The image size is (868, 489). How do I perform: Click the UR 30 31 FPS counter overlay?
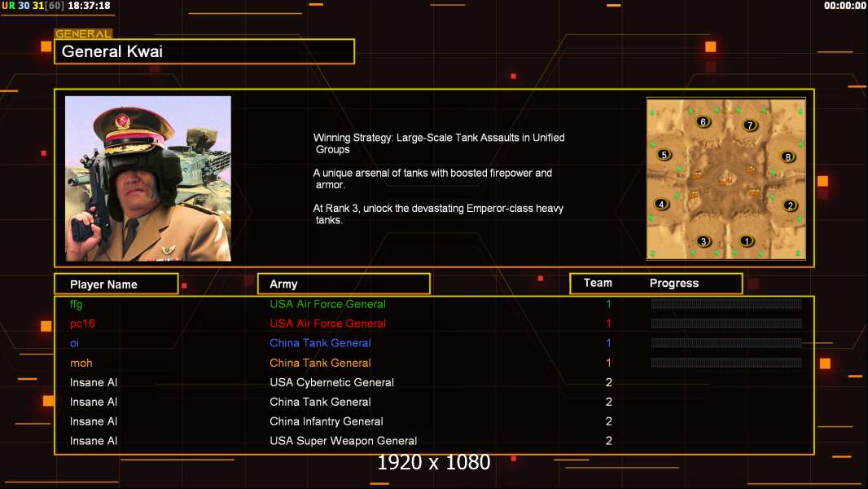(x=33, y=6)
